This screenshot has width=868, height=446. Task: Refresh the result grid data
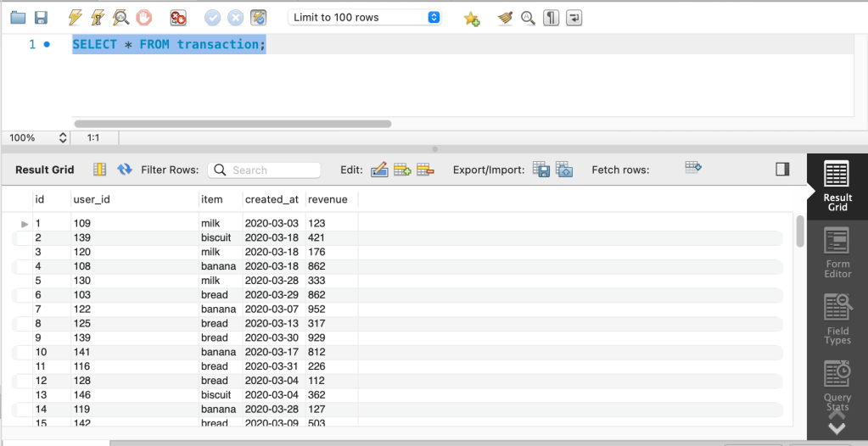[125, 170]
